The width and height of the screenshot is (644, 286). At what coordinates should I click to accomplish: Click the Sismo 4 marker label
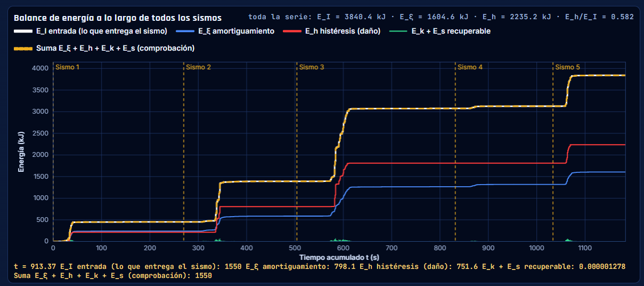tap(470, 67)
